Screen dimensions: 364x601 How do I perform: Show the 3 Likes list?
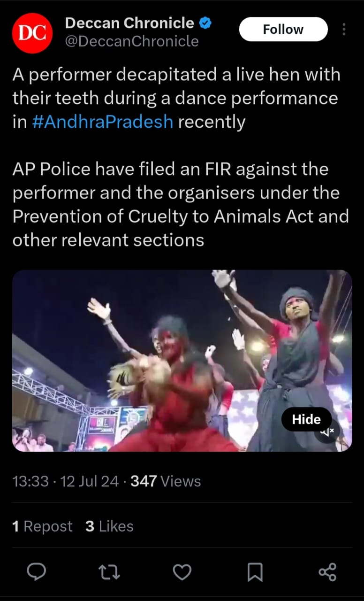pyautogui.click(x=109, y=526)
